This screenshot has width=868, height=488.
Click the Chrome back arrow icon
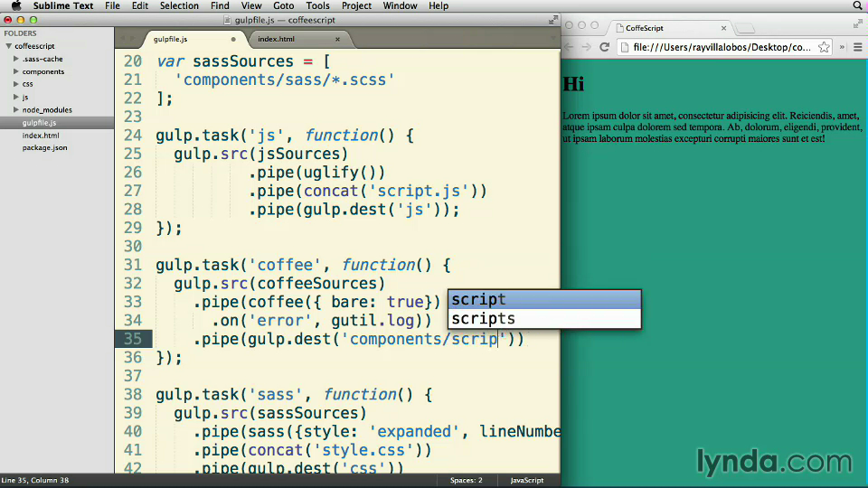[x=569, y=47]
